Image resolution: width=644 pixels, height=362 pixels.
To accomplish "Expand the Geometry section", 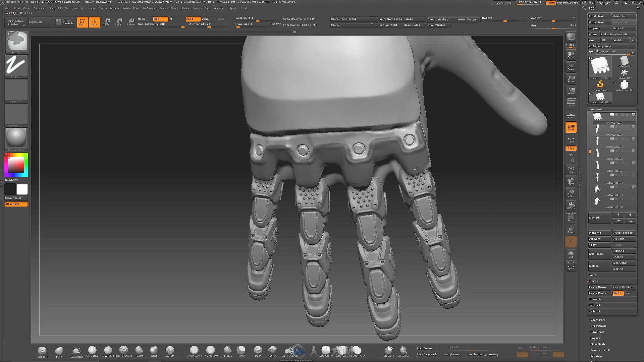I will click(x=598, y=320).
